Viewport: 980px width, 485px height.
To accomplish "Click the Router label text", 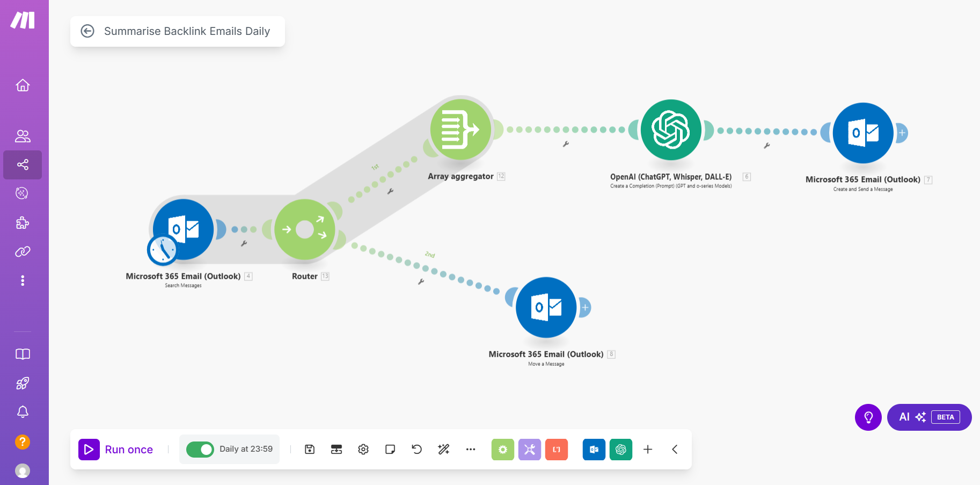I will (305, 276).
